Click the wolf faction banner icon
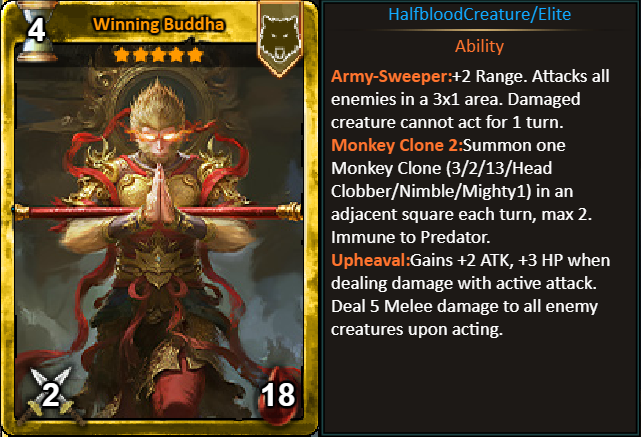The image size is (641, 437). pos(280,39)
